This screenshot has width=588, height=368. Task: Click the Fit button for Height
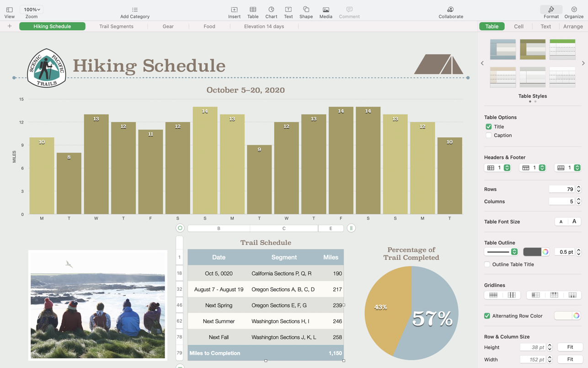coord(570,347)
